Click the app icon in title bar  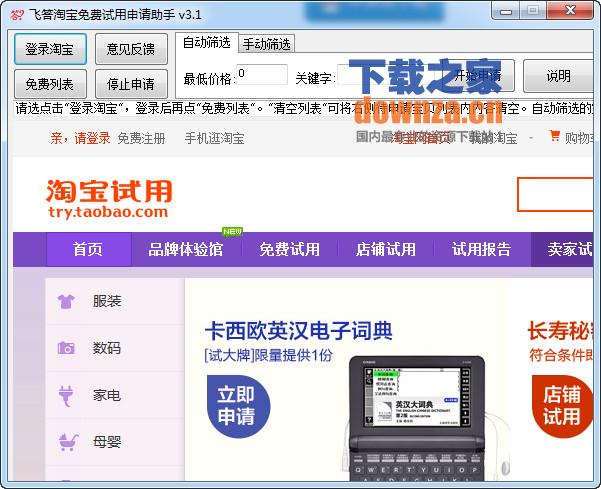[17, 15]
